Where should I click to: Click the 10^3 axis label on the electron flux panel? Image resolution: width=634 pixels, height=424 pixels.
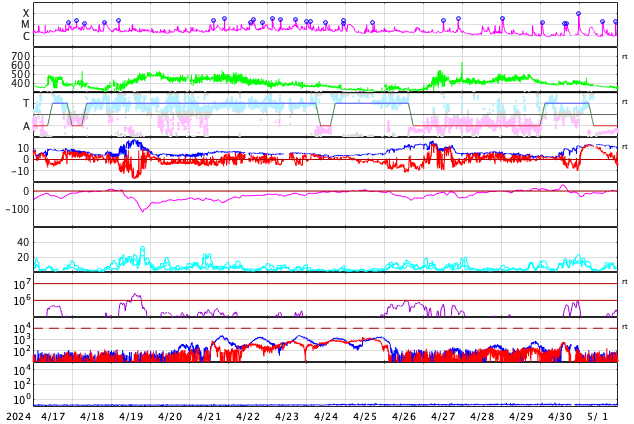(x=22, y=340)
